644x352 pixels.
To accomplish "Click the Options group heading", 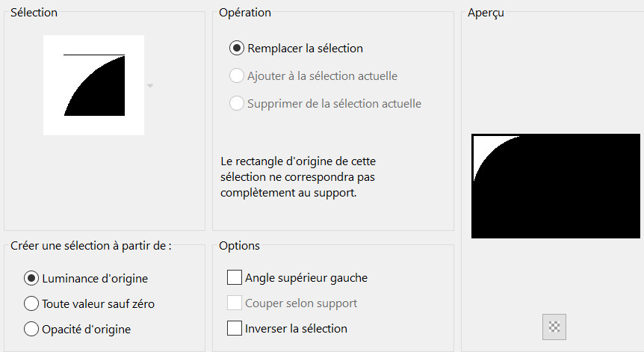I will click(239, 245).
